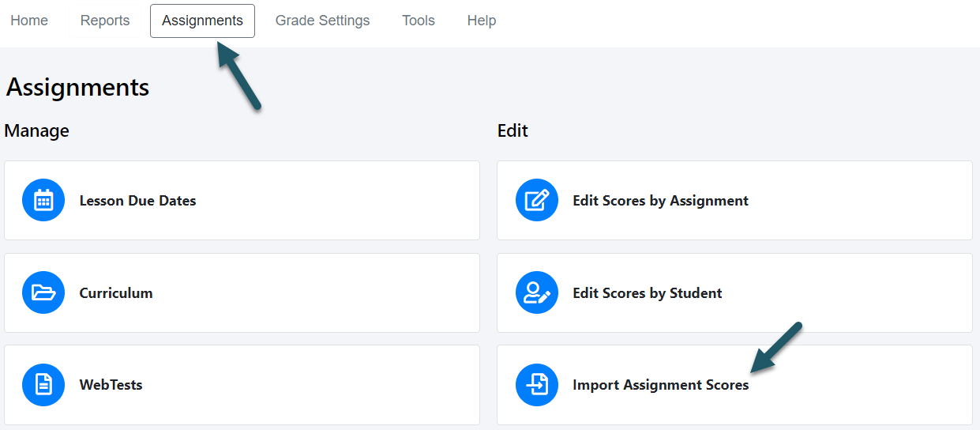Open the Lesson Due Dates label
Screen dimensions: 980x430
tap(137, 201)
